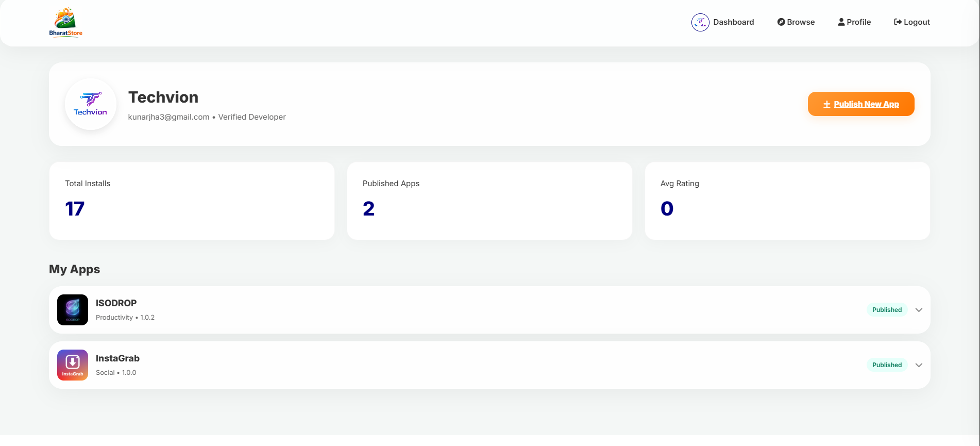
Task: Click the InstaGrab app icon
Action: (73, 365)
